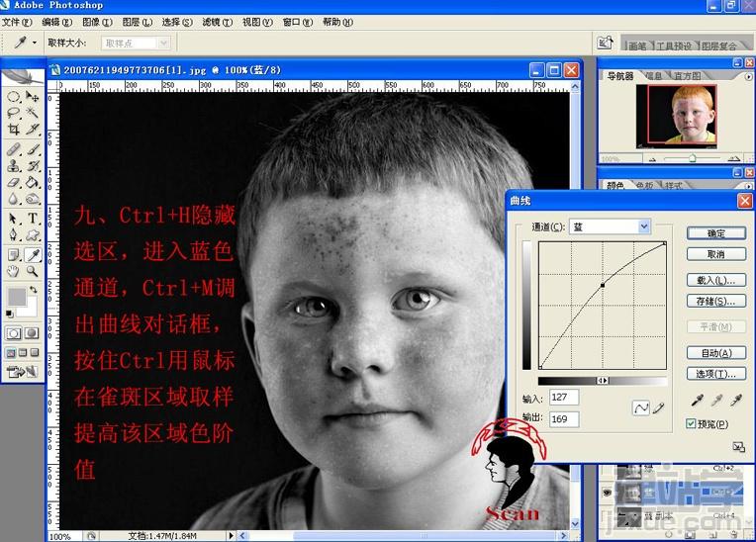Select the Hand tool
756x542 pixels.
click(14, 271)
